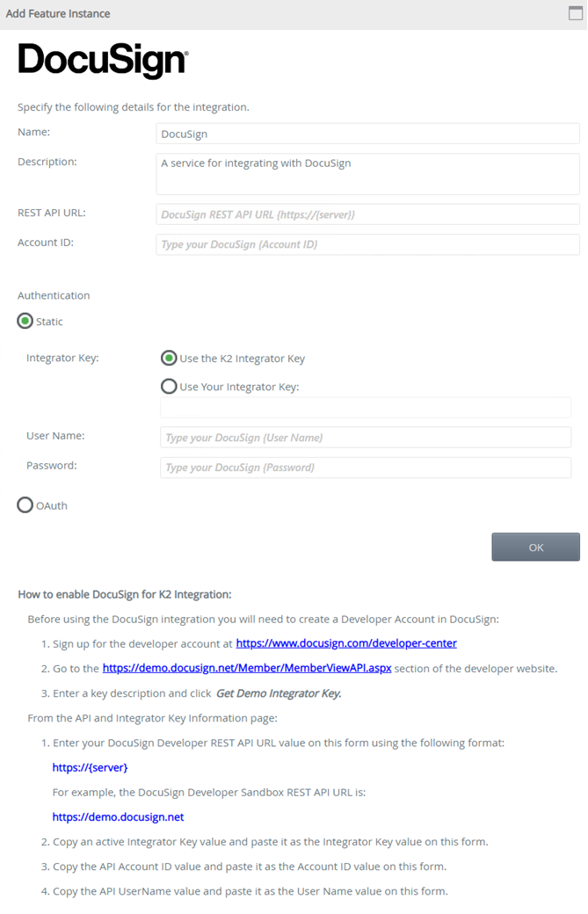Click the DocuSign logo
This screenshot has width=588, height=914.
(x=103, y=61)
